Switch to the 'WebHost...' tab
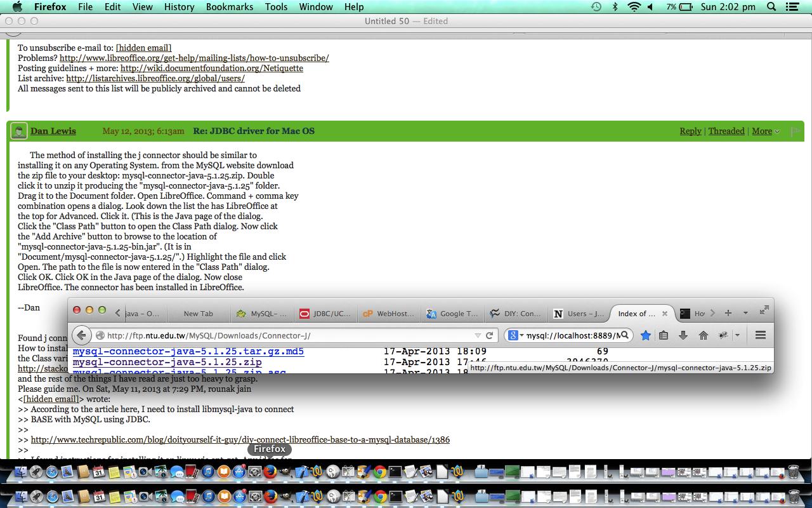 click(388, 314)
